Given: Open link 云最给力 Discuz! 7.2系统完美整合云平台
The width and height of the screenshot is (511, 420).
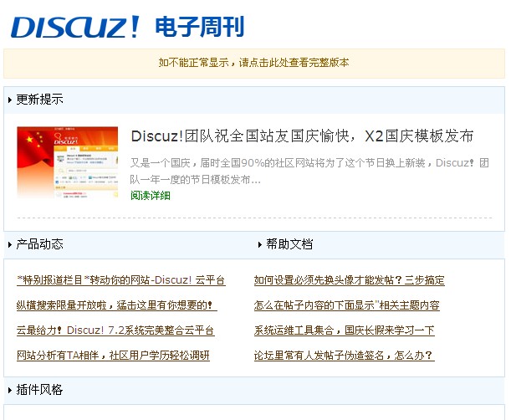Looking at the screenshot, I should [x=115, y=330].
